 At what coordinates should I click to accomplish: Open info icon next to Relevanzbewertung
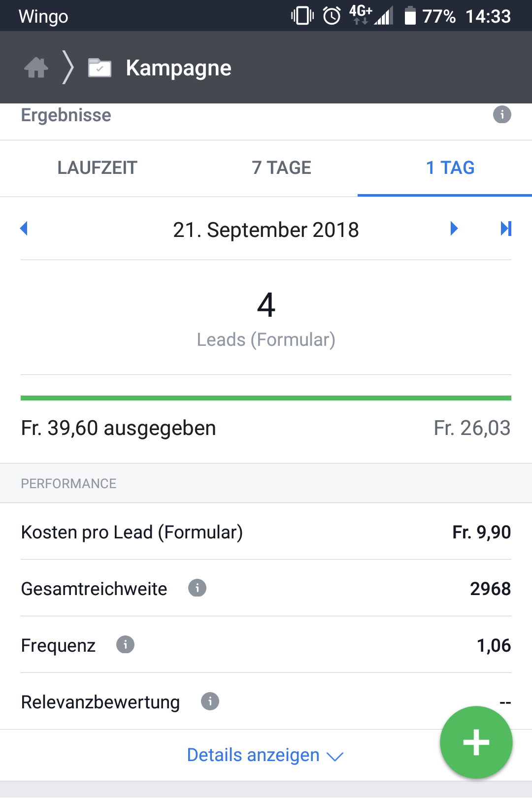coord(210,701)
